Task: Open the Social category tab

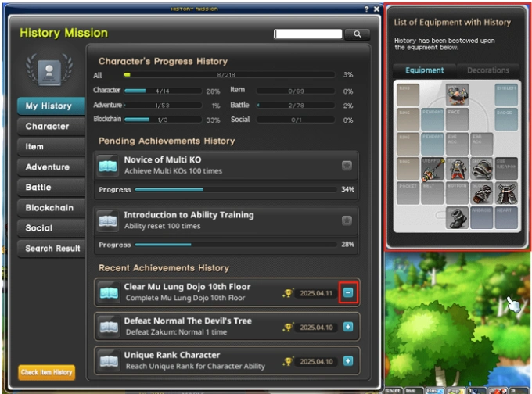Action: pyautogui.click(x=51, y=227)
